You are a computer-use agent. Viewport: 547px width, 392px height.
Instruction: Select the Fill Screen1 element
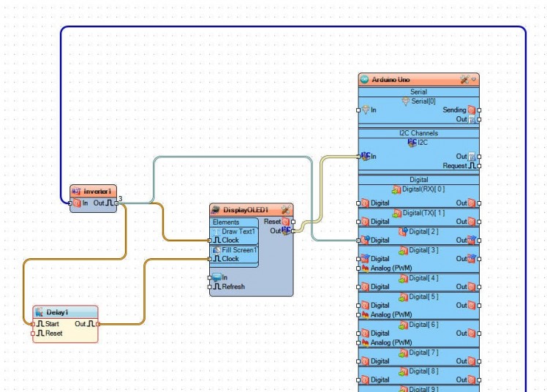[x=239, y=250]
